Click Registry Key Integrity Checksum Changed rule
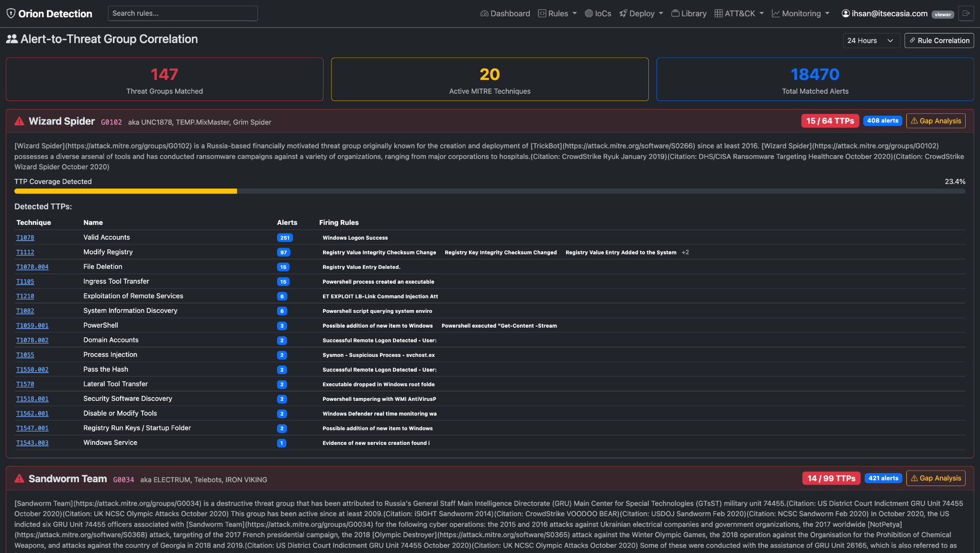This screenshot has height=553, width=980. [501, 253]
